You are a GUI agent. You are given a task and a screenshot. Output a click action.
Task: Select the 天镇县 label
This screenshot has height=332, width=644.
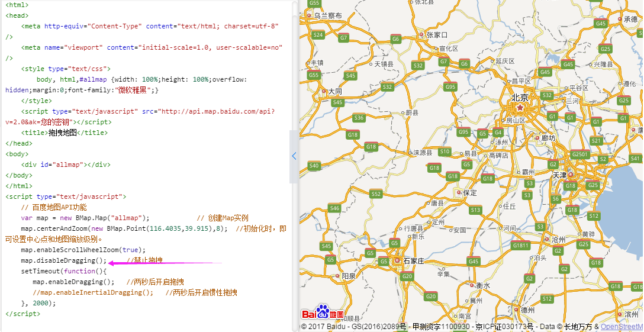pyautogui.click(x=384, y=64)
